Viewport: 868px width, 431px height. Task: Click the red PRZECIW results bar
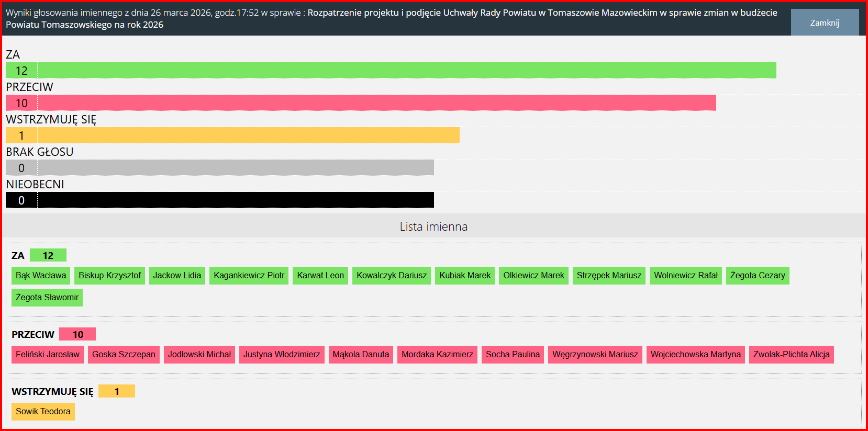pos(361,103)
